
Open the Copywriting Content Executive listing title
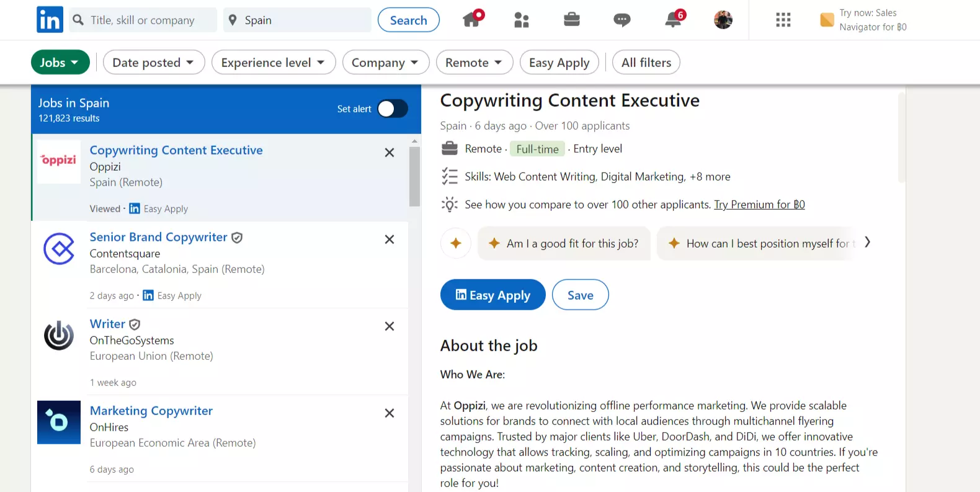pyautogui.click(x=176, y=150)
